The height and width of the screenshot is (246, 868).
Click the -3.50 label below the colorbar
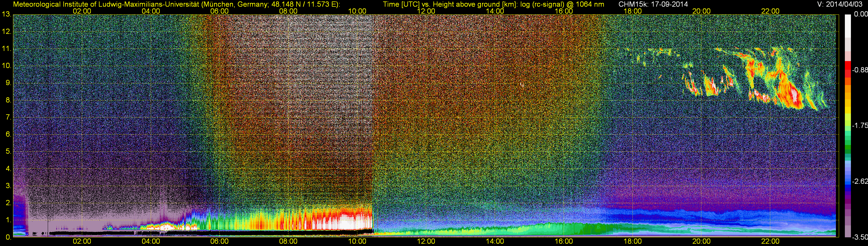pos(860,237)
